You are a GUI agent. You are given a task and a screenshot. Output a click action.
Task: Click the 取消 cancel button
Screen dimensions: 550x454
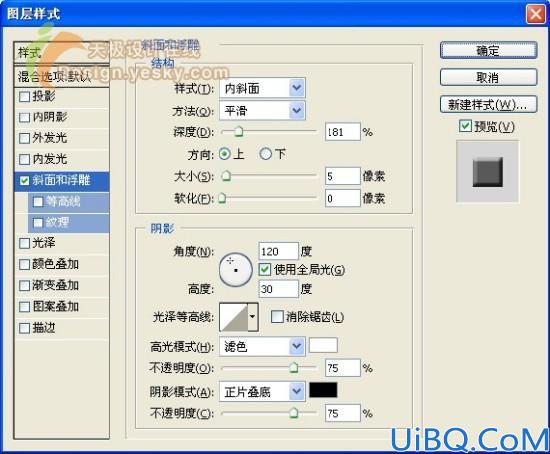(x=488, y=78)
